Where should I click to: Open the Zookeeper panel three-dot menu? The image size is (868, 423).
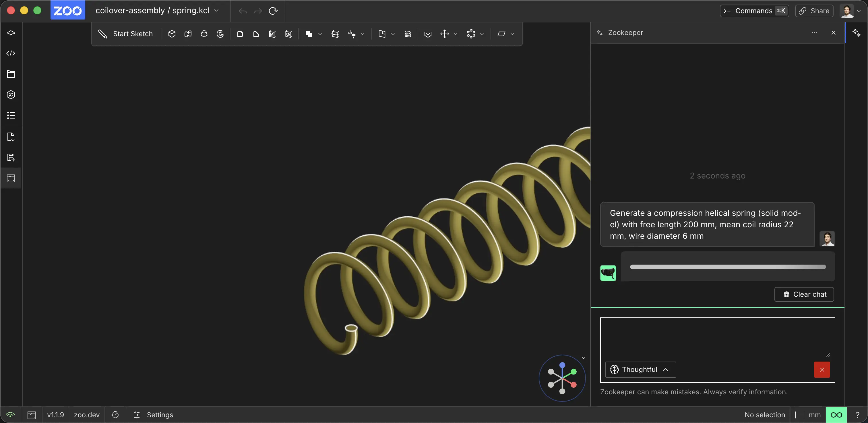tap(814, 33)
